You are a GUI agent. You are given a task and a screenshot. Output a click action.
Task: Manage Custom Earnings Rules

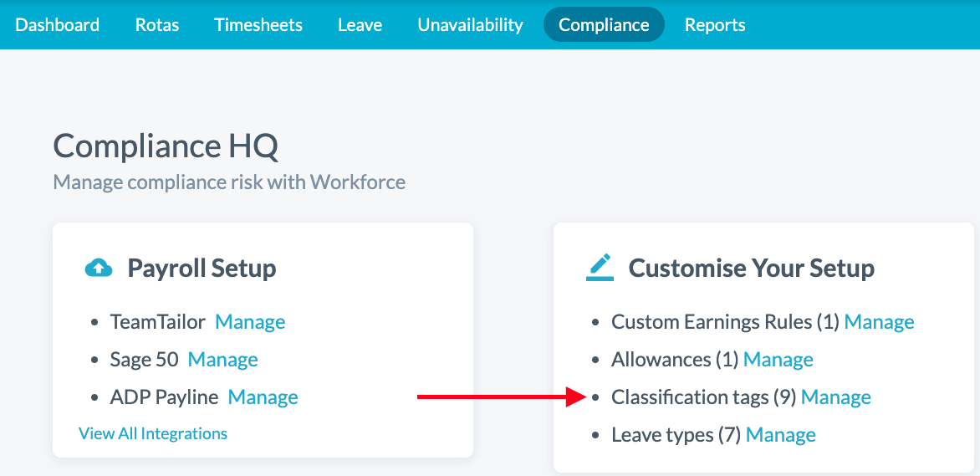pyautogui.click(x=879, y=322)
